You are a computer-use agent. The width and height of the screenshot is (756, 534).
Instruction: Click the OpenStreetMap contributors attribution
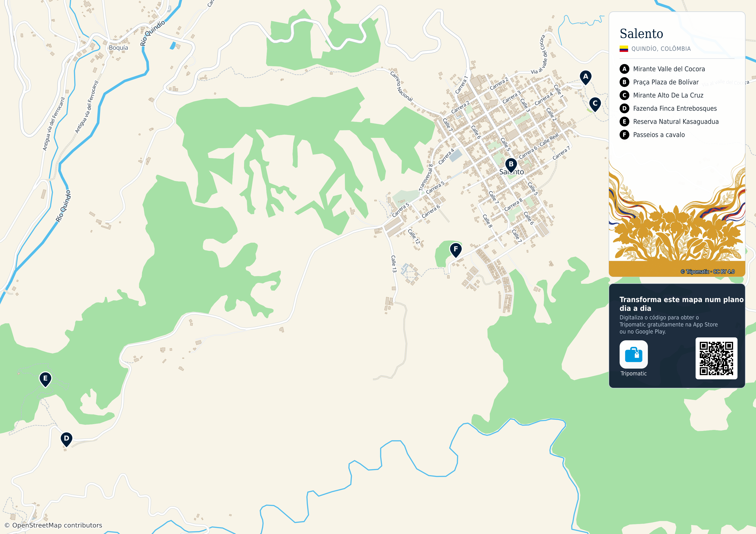pos(53,525)
